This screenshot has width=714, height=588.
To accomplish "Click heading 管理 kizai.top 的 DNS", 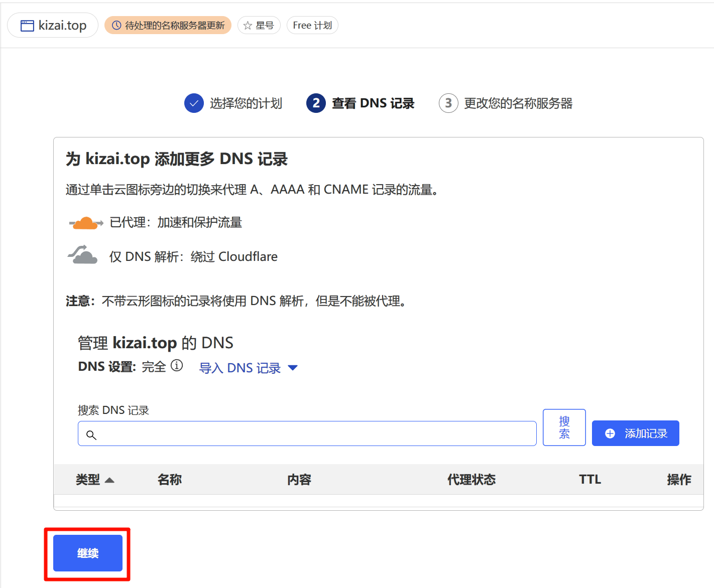I will coord(156,343).
